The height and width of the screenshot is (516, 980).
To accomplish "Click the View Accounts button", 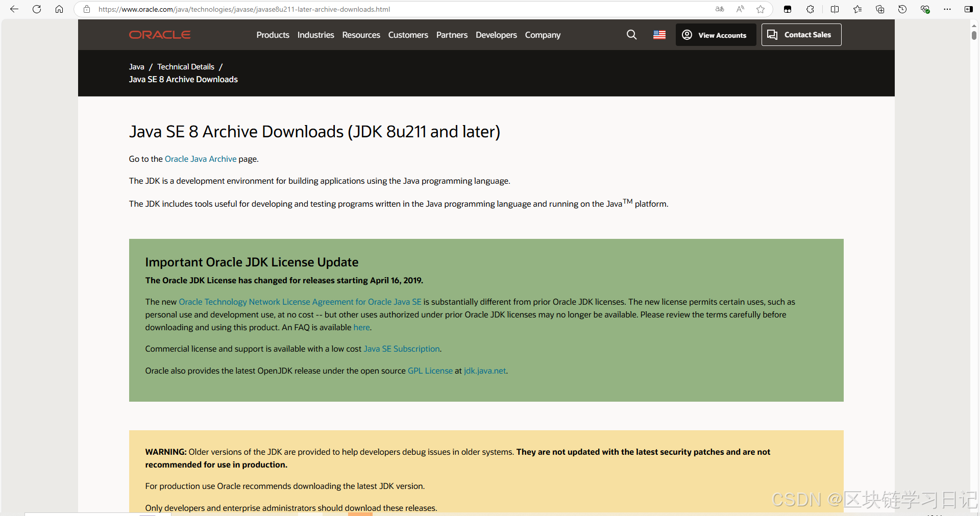I will pos(716,35).
